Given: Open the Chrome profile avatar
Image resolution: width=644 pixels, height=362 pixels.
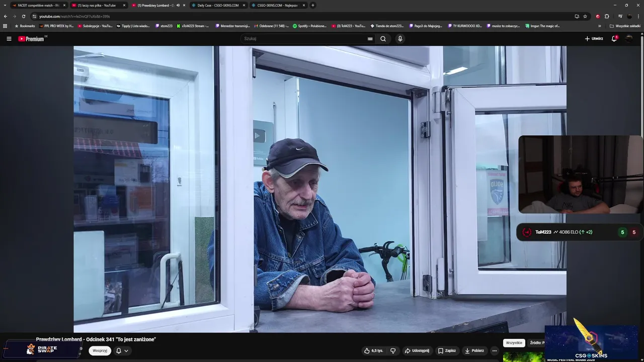Looking at the screenshot, I should 629,16.
